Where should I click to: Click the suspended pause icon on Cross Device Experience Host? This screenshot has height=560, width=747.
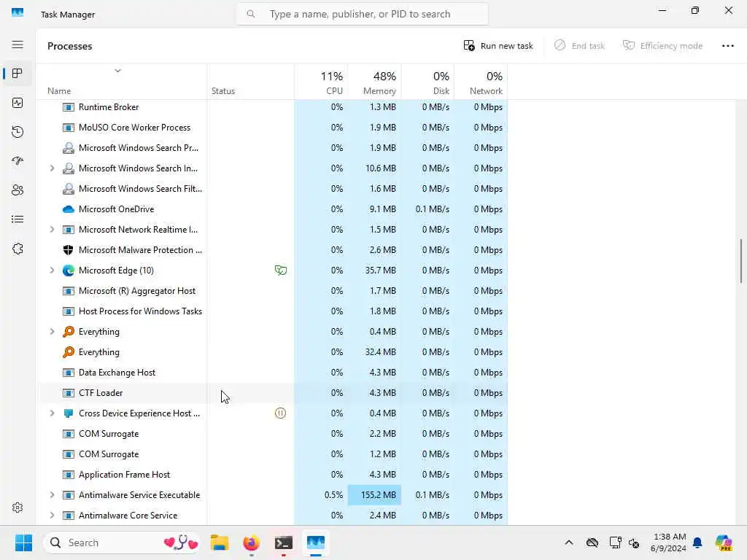pos(281,413)
